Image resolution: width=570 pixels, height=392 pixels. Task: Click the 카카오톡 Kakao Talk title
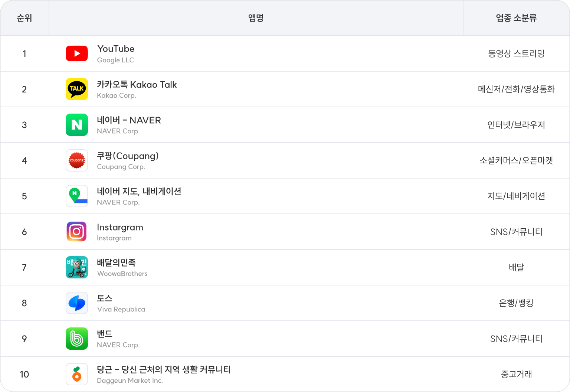[137, 85]
